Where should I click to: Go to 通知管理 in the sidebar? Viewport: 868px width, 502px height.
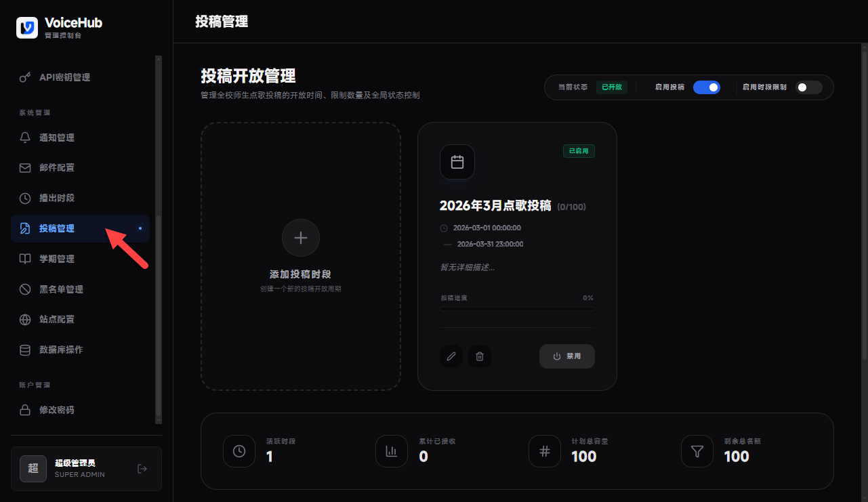80,138
